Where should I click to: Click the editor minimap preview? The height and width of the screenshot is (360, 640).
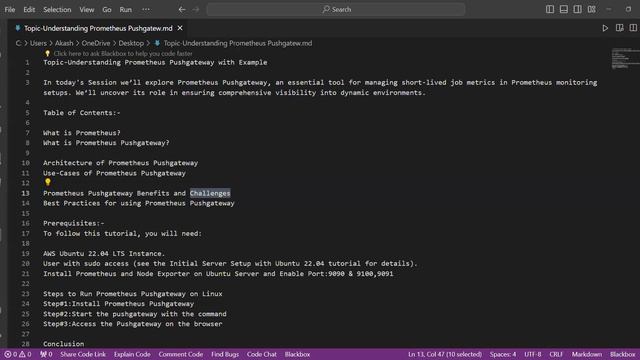click(625, 59)
